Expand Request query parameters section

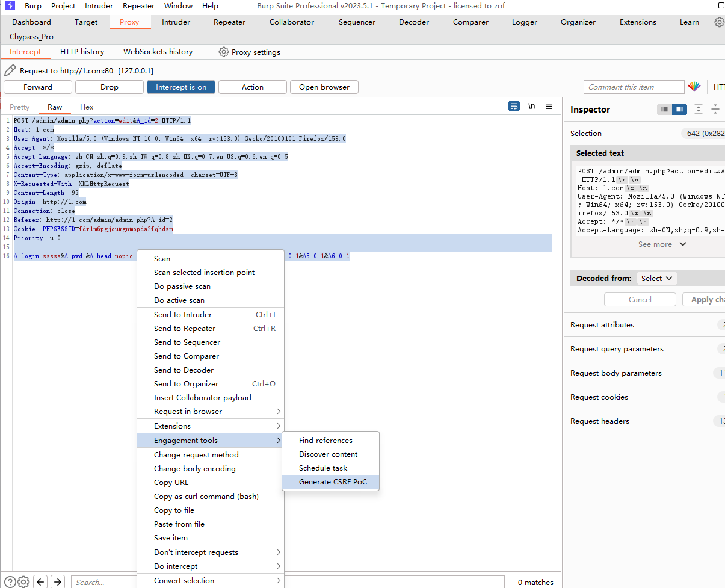[645, 349]
